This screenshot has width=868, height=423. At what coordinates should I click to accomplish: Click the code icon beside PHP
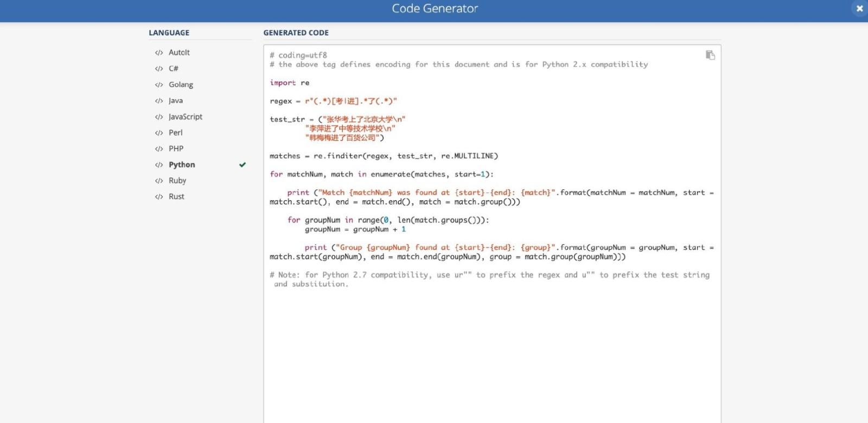[x=159, y=149]
